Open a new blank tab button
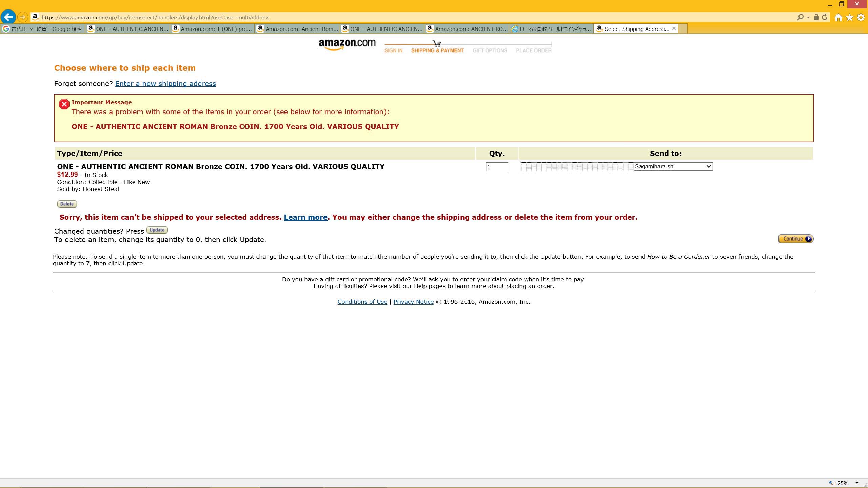868x488 pixels. pos(683,29)
